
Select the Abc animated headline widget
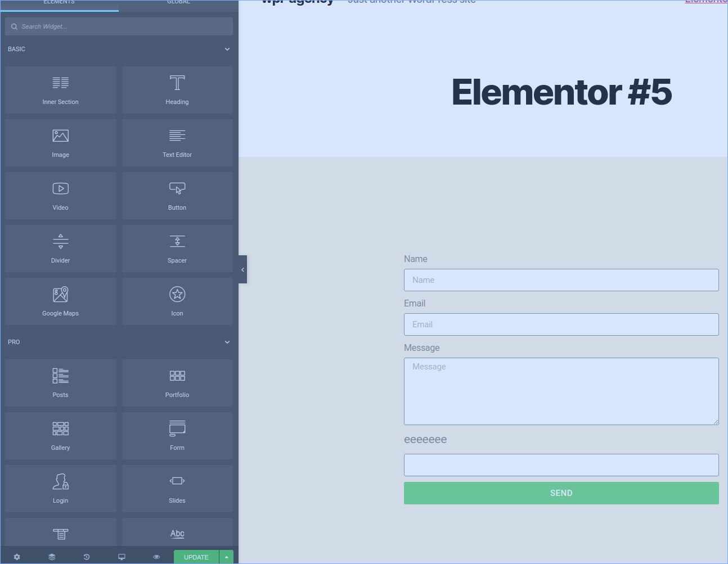point(177,532)
